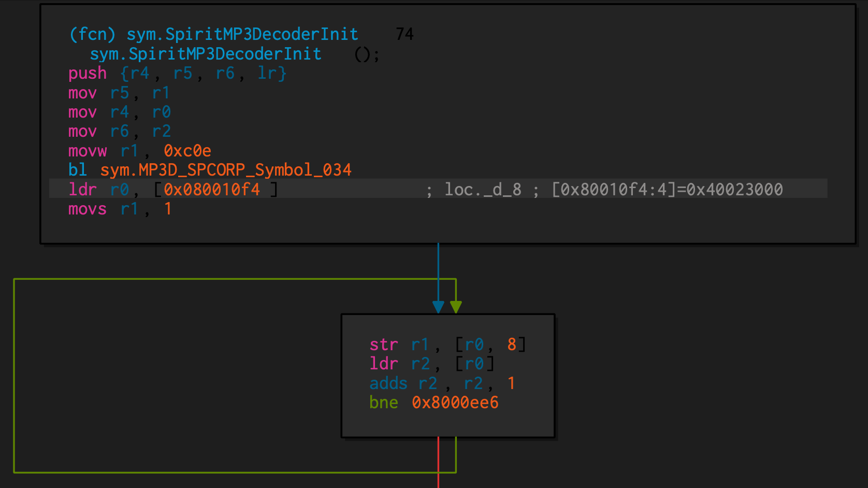Select the mov r6, r2 instruction
The width and height of the screenshot is (868, 488).
coord(119,132)
